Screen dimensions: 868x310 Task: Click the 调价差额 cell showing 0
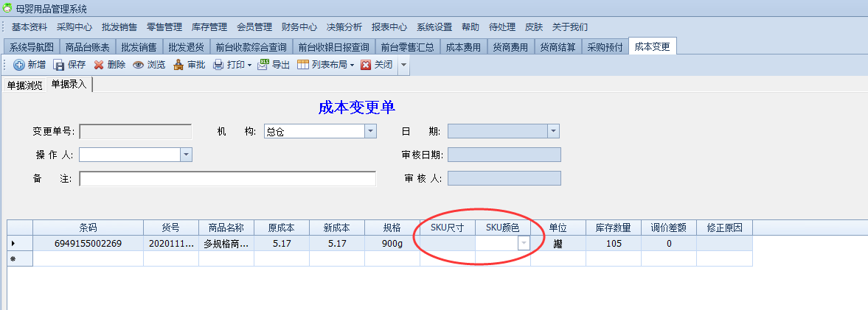(669, 243)
